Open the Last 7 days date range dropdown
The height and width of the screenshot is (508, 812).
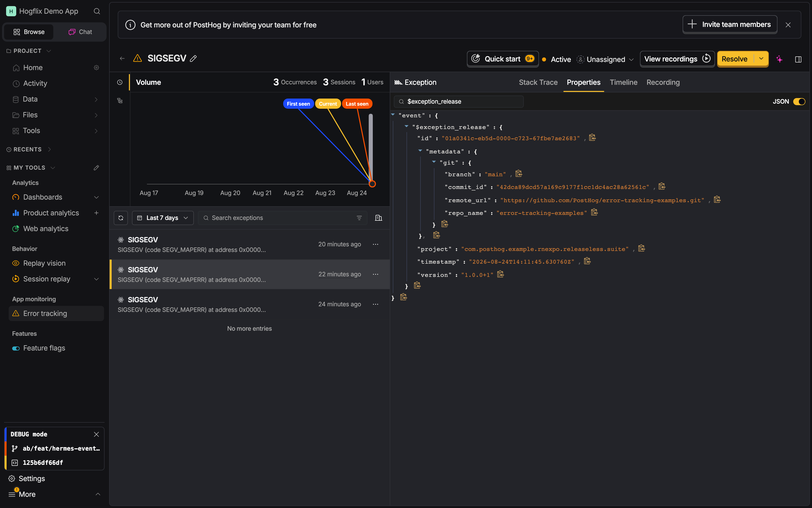point(163,218)
